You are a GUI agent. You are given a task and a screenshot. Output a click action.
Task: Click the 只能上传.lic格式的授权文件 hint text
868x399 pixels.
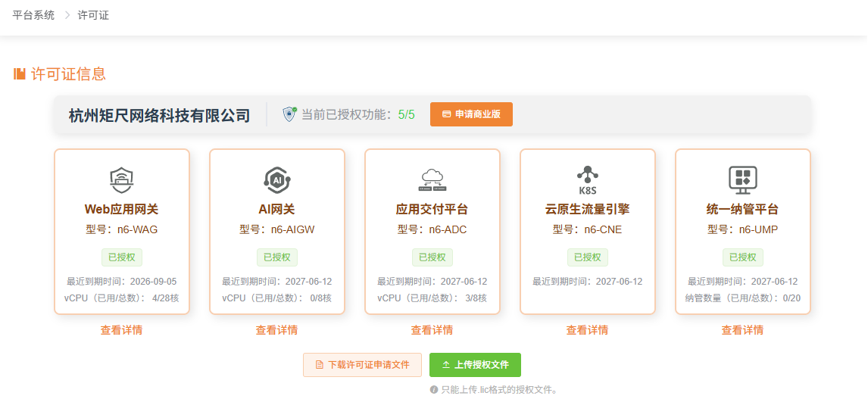tap(499, 390)
